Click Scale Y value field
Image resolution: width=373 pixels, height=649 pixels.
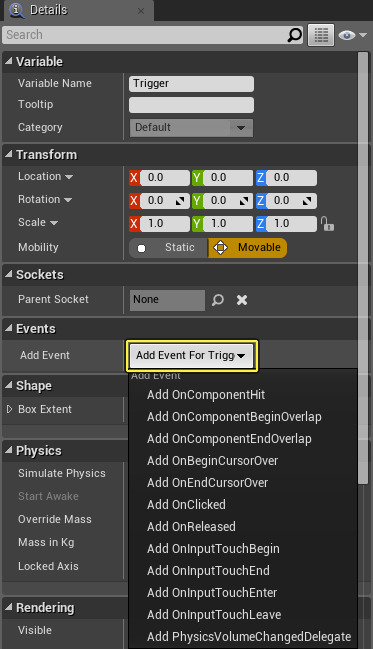[228, 224]
